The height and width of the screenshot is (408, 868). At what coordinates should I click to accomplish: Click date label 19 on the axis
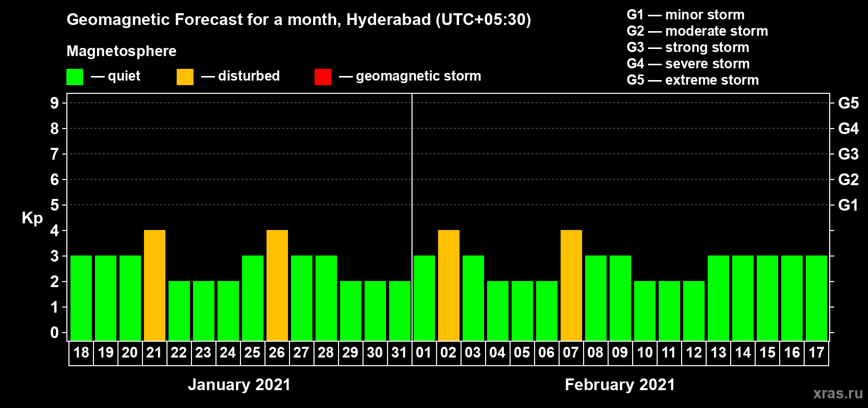coord(106,353)
